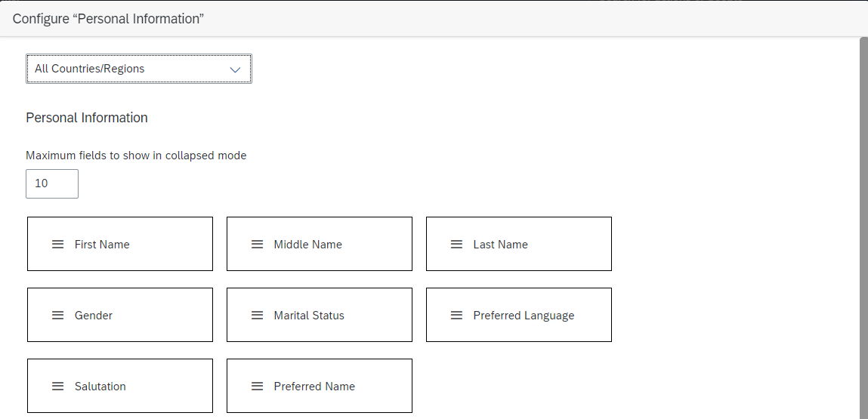Select the Salutation field tile
The height and width of the screenshot is (419, 868).
pyautogui.click(x=120, y=386)
